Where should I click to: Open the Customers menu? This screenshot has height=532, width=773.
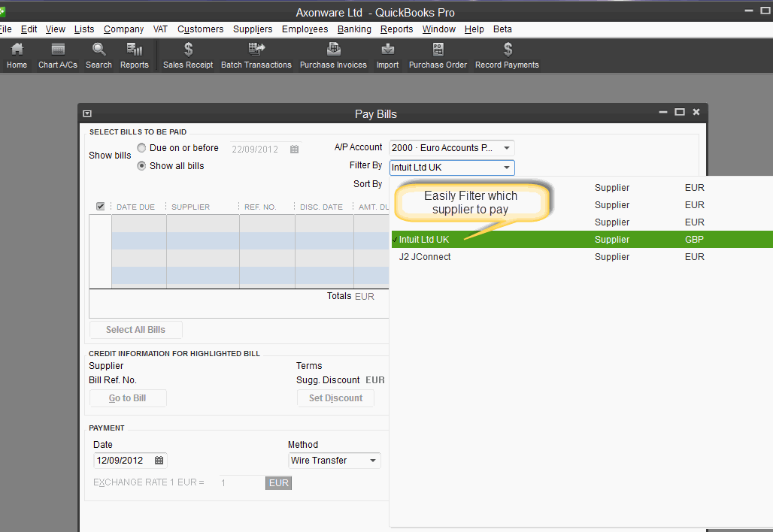click(x=200, y=29)
